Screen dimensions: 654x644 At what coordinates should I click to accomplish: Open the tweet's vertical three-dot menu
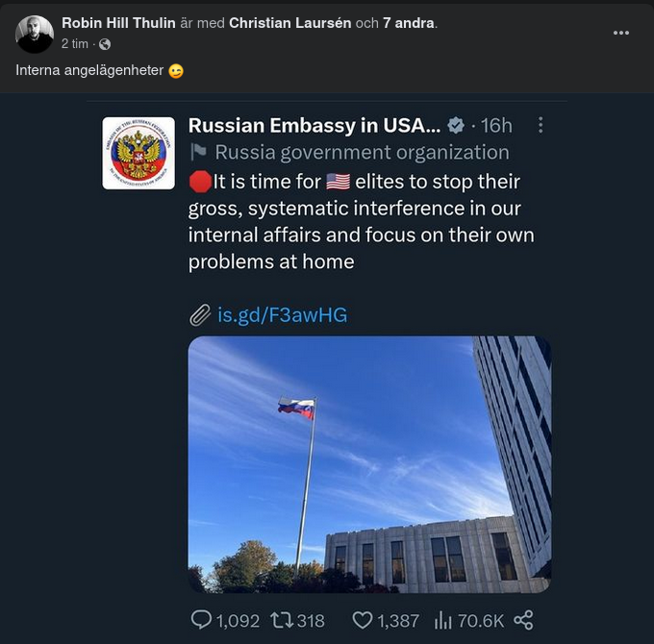point(541,125)
